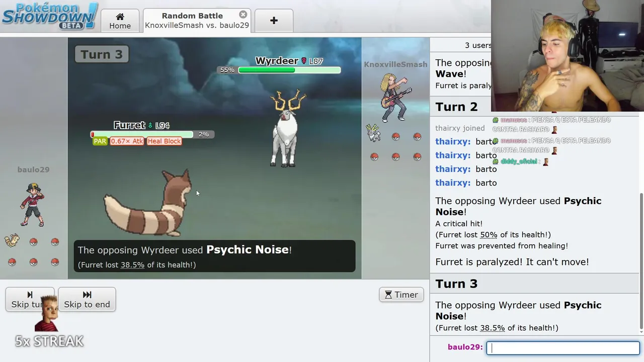Click the 50% health loss value
This screenshot has width=644, height=362.
coord(489,235)
